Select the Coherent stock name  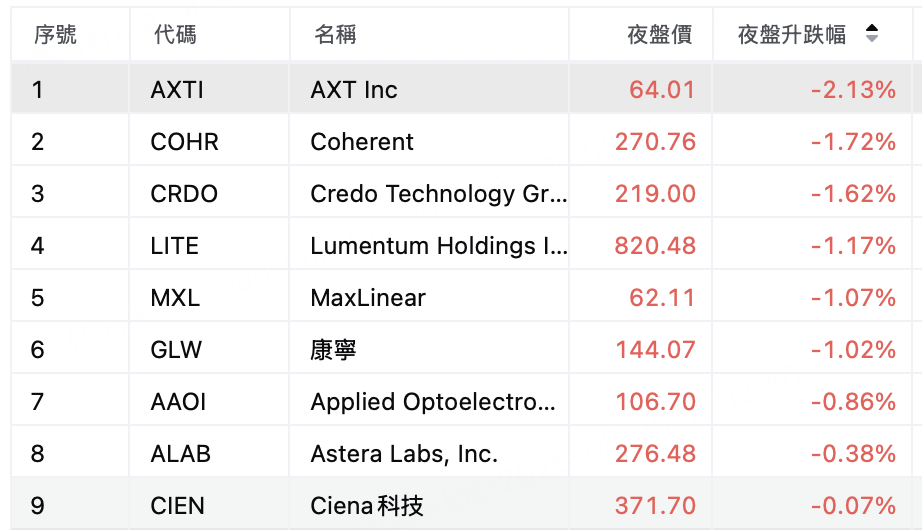click(362, 142)
